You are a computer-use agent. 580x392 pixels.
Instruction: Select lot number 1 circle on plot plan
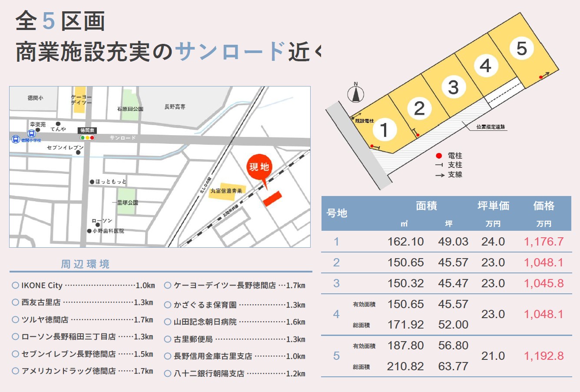coord(384,130)
